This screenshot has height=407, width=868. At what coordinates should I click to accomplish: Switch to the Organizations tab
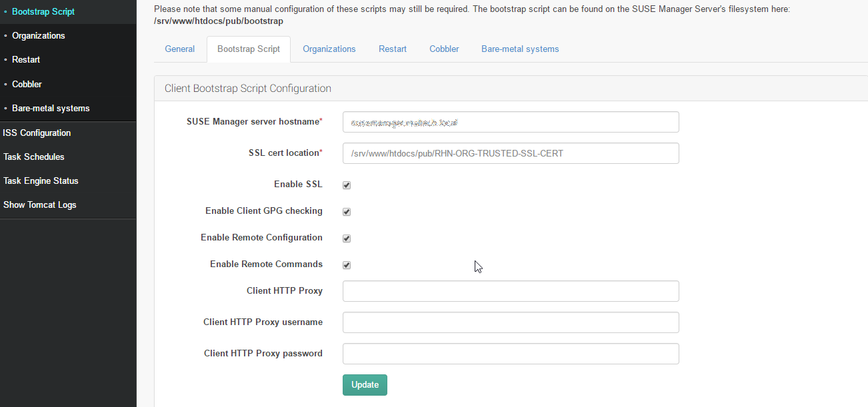click(x=329, y=49)
